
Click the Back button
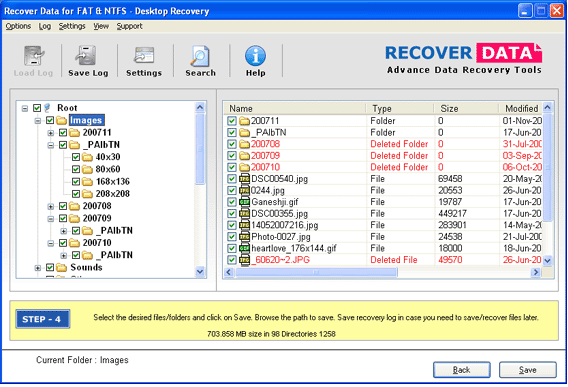point(462,370)
